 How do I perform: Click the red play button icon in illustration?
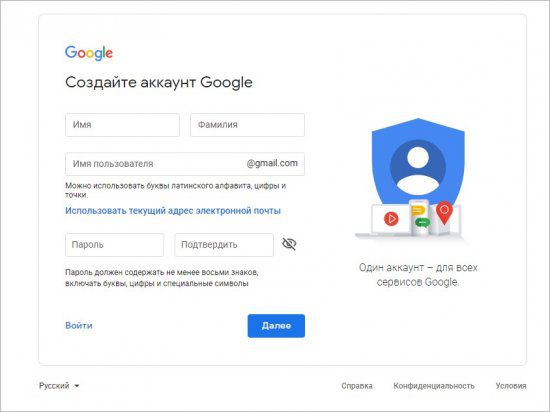[391, 219]
